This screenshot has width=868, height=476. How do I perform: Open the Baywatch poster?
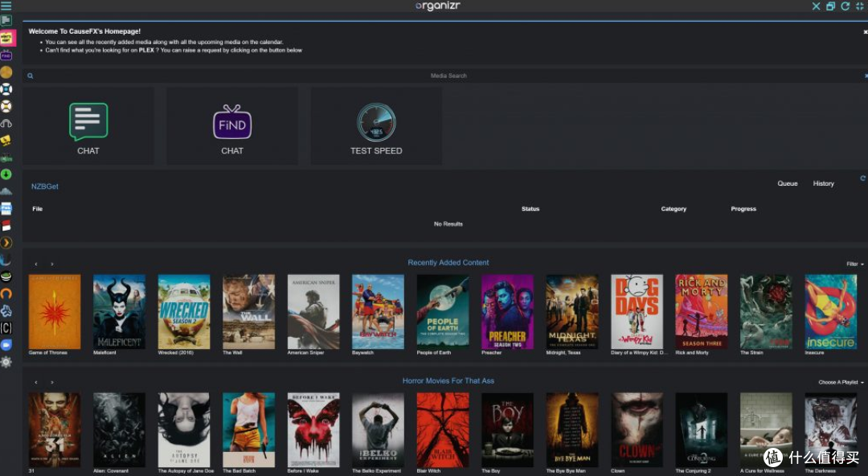point(378,311)
